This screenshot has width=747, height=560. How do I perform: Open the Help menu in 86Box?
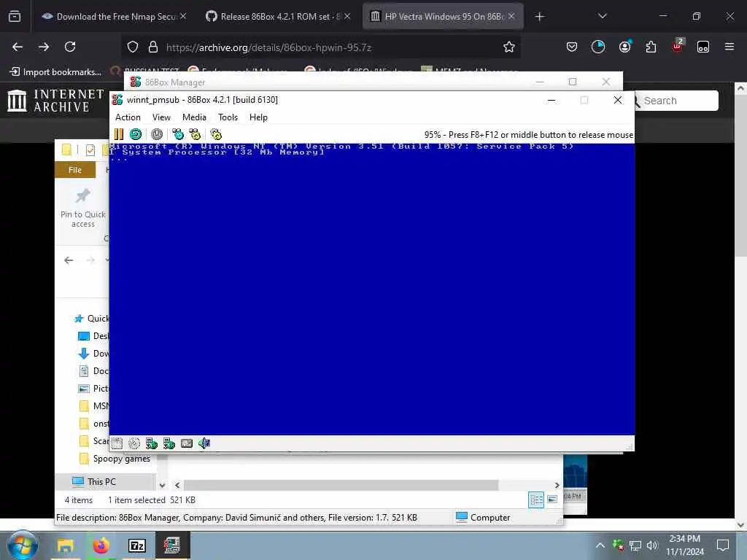tap(258, 117)
